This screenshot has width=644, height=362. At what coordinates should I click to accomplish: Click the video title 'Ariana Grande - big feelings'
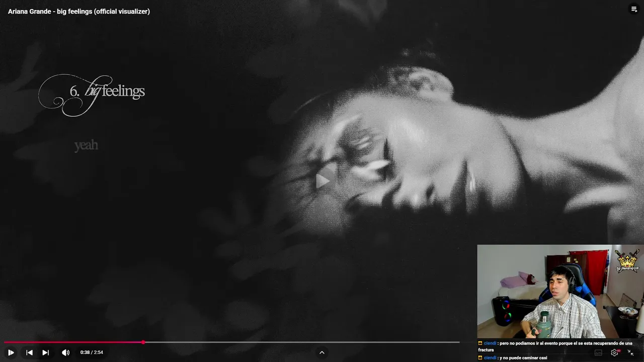click(79, 11)
